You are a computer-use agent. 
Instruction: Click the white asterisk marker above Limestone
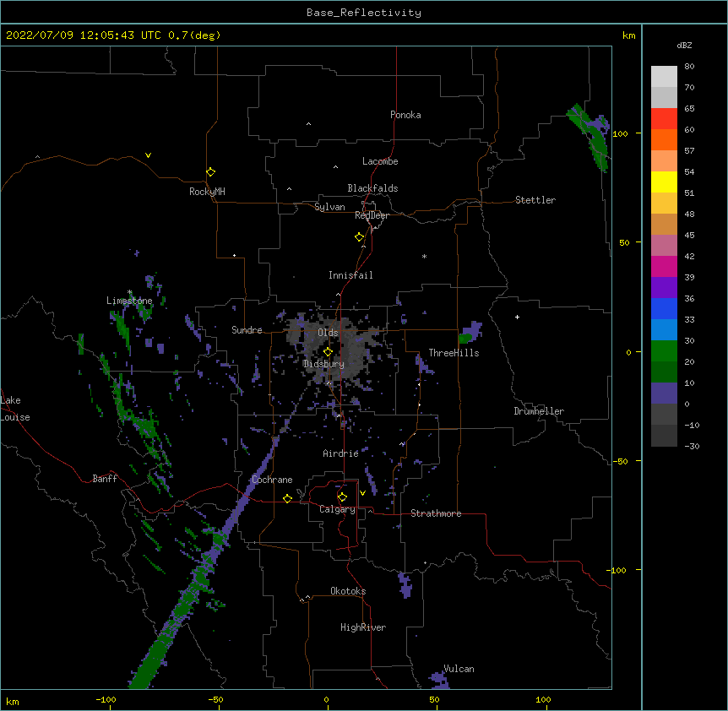click(x=130, y=292)
